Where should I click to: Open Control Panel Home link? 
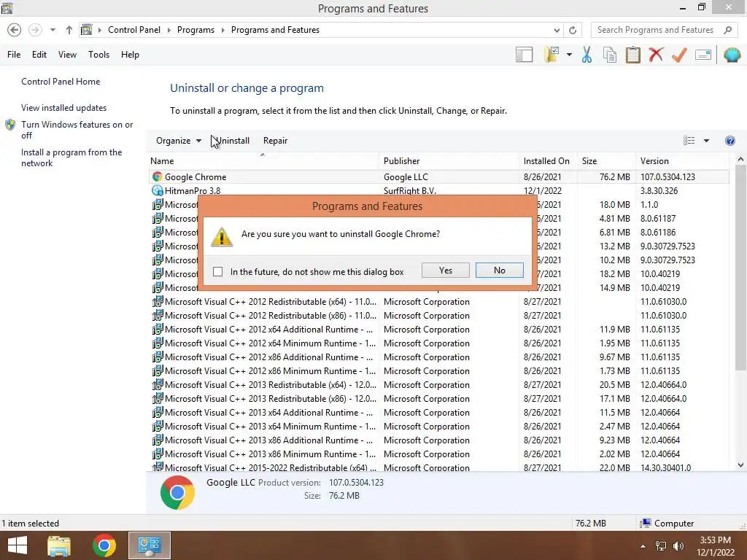tap(61, 82)
